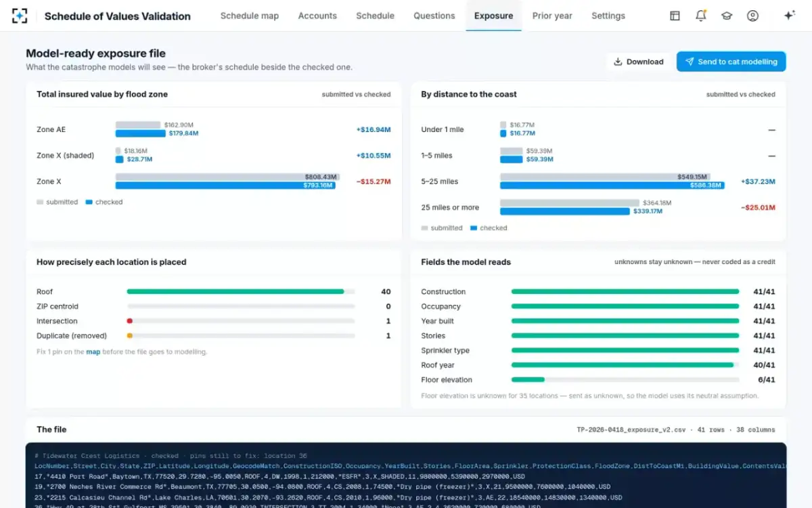
Task: Open the Settings tab
Action: pyautogui.click(x=608, y=16)
